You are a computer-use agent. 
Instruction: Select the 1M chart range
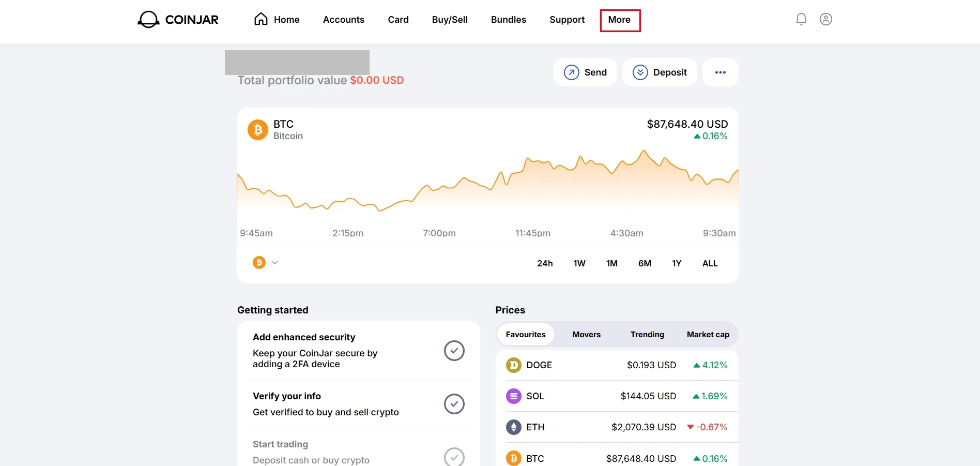[612, 263]
